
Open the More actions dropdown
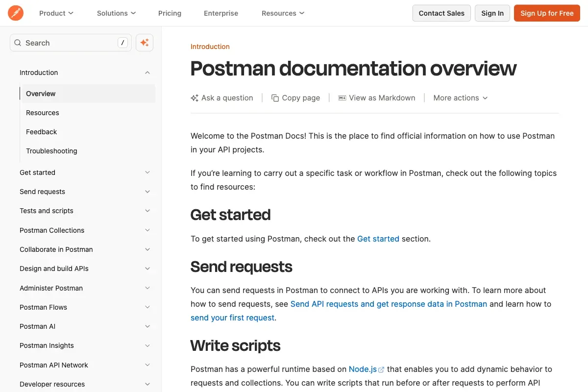point(460,98)
